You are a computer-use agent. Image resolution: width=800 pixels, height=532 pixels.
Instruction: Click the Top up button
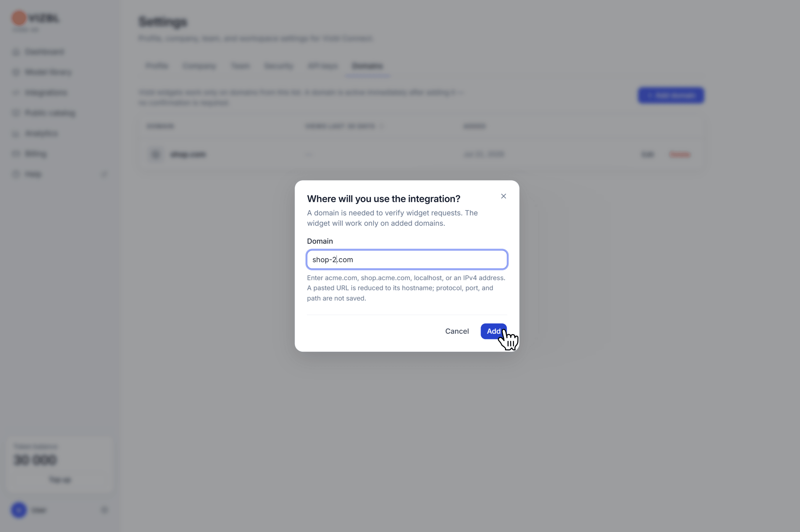coord(60,479)
